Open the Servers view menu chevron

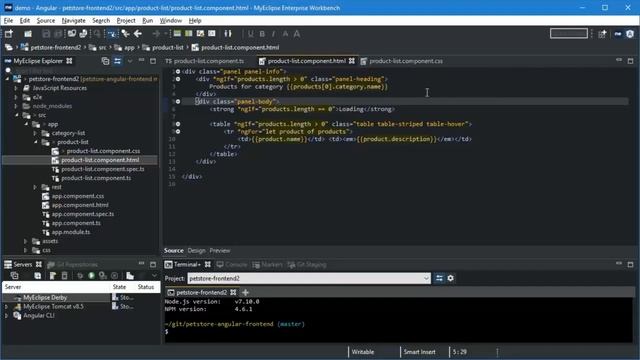[154, 276]
